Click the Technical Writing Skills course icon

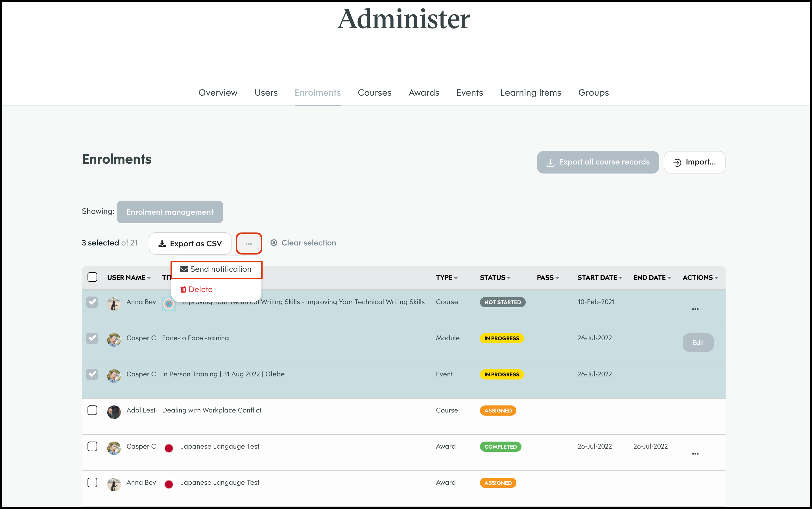pyautogui.click(x=169, y=304)
